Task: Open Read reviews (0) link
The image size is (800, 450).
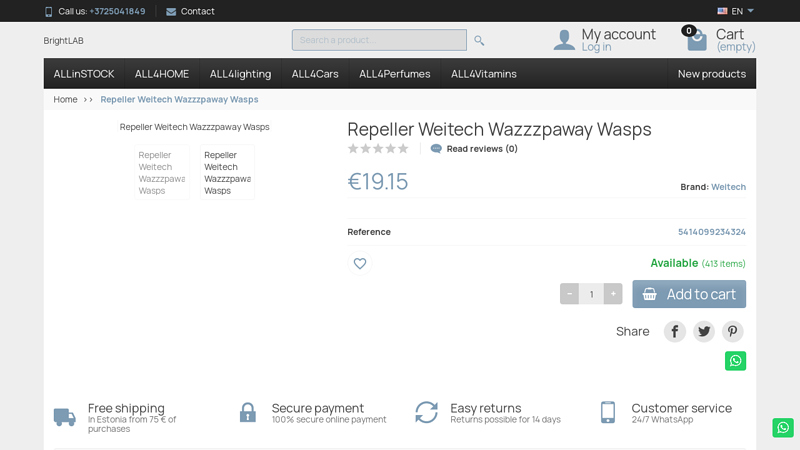Action: tap(482, 148)
